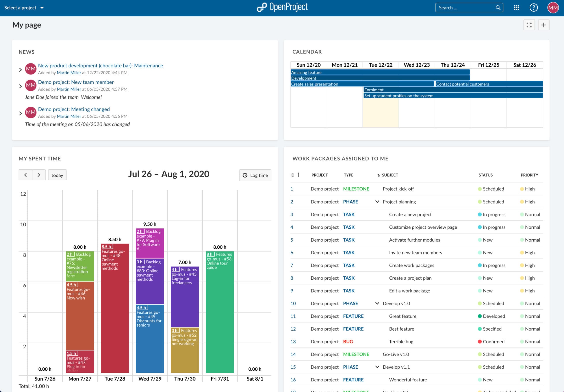The width and height of the screenshot is (564, 392).
Task: Collapse the Project planning phase row
Action: coord(377,202)
